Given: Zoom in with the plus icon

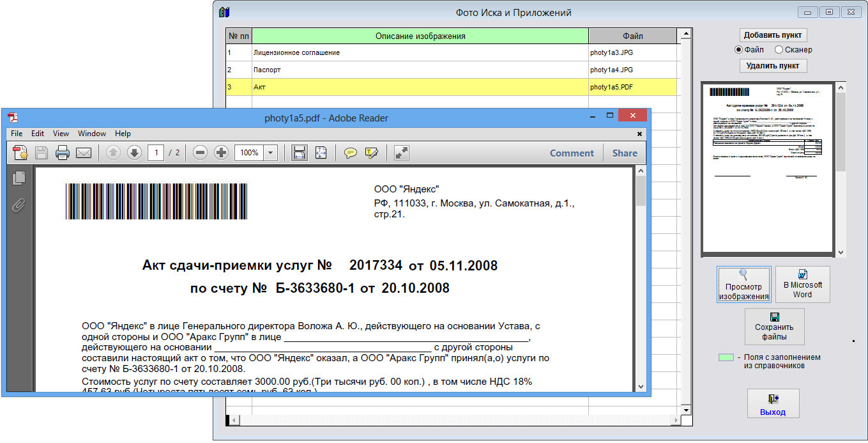Looking at the screenshot, I should pos(221,153).
